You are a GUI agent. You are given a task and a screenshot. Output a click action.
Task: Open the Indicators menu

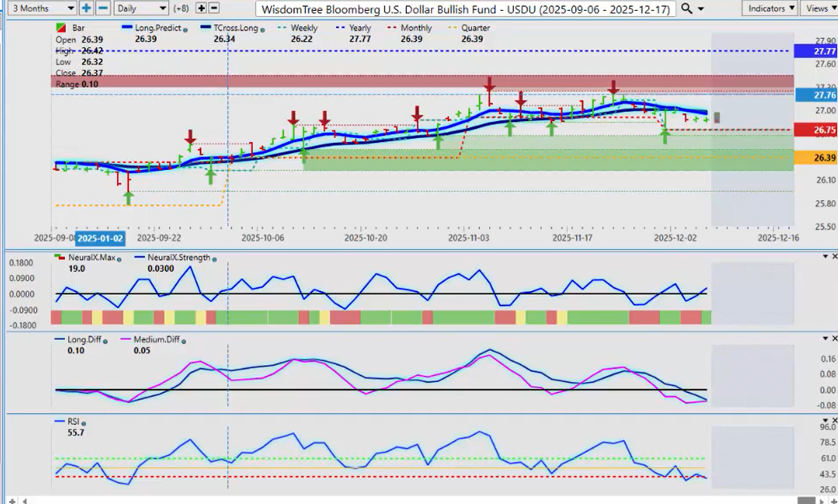pyautogui.click(x=770, y=8)
